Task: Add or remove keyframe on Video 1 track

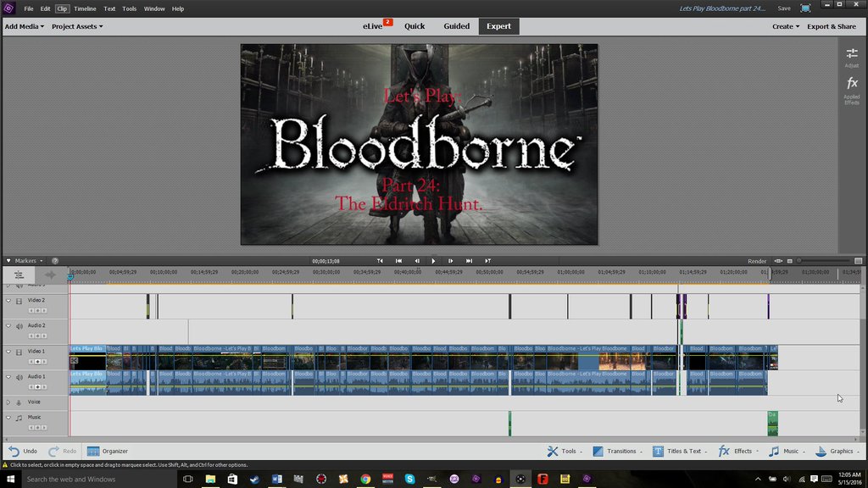Action: click(37, 362)
